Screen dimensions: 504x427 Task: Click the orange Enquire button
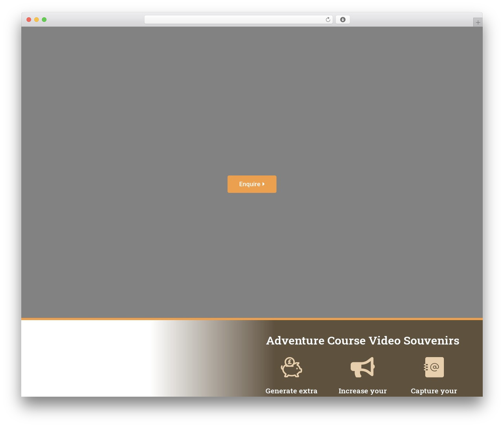tap(252, 184)
